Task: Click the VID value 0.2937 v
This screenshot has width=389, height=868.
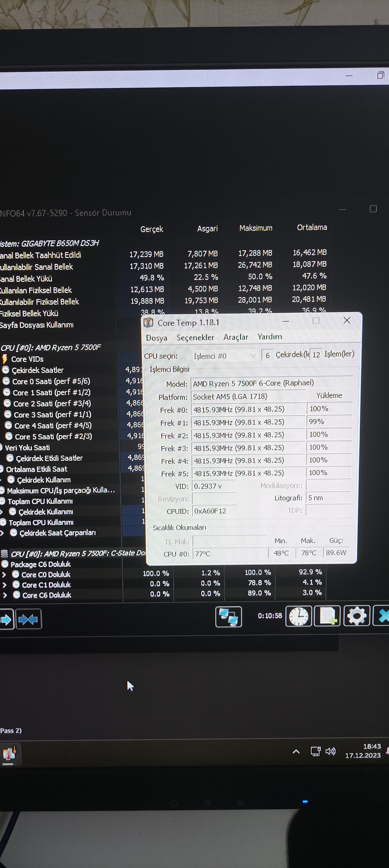Action: click(x=214, y=486)
